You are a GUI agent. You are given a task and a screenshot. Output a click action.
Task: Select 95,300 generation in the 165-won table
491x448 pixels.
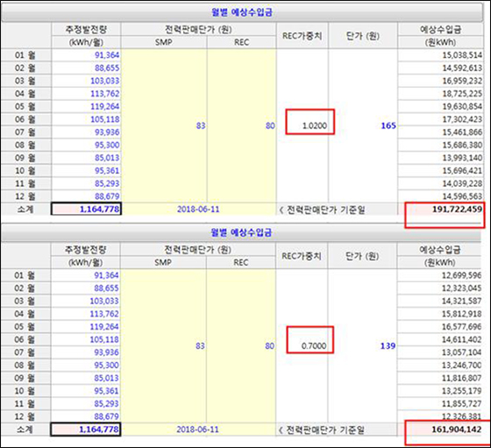(107, 145)
